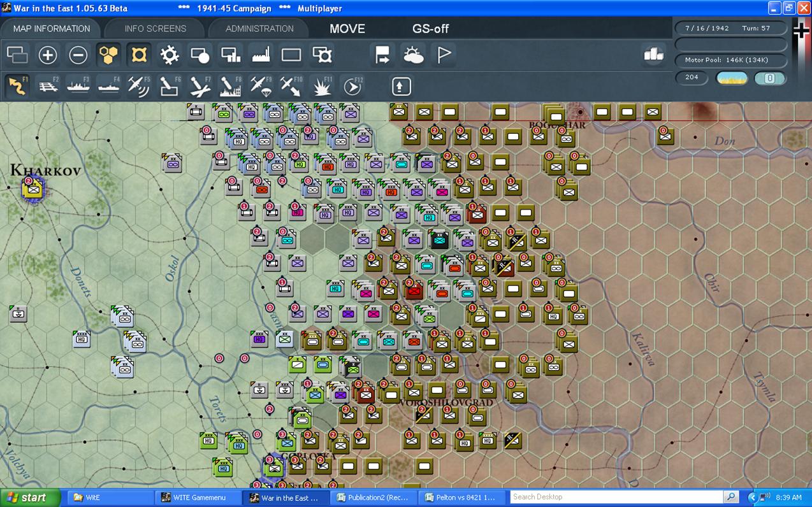Select the black unit counter on map
The height and width of the screenshot is (507, 812).
tap(439, 239)
